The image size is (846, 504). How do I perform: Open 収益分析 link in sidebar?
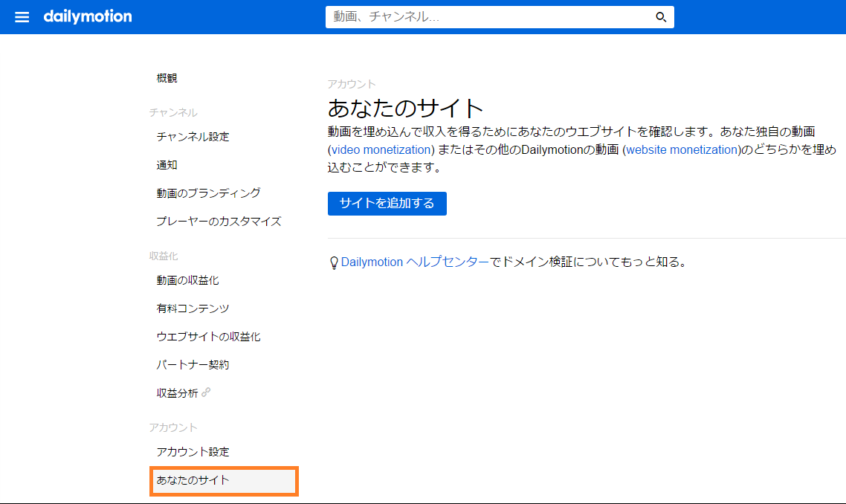[177, 392]
